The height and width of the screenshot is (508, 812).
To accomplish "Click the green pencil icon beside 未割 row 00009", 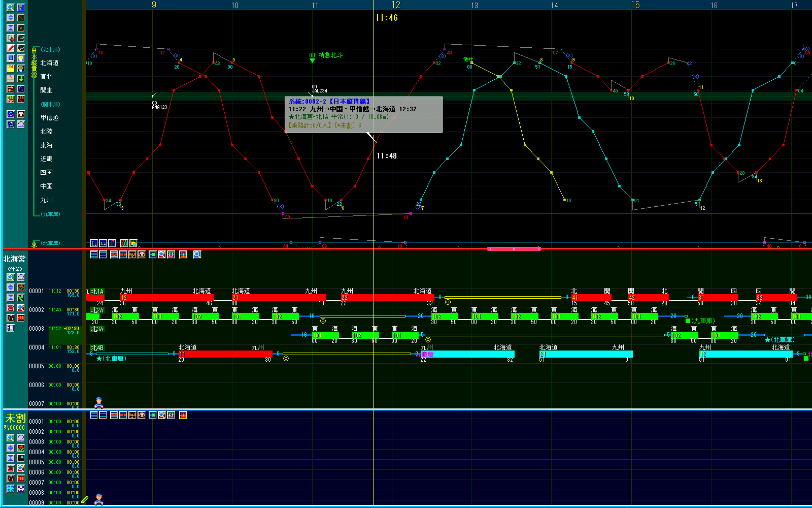I will 85,499.
